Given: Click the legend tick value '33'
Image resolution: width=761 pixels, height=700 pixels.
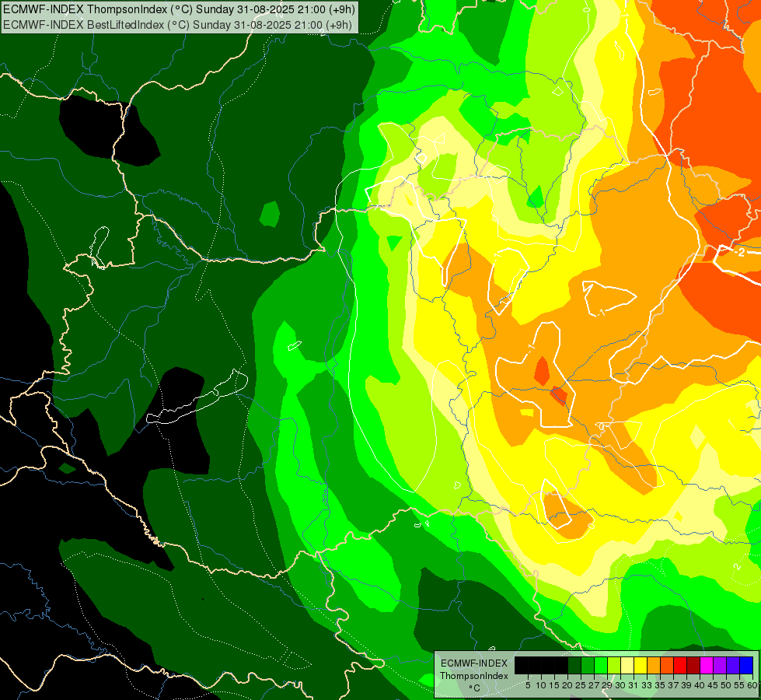Looking at the screenshot, I should click(x=647, y=685).
